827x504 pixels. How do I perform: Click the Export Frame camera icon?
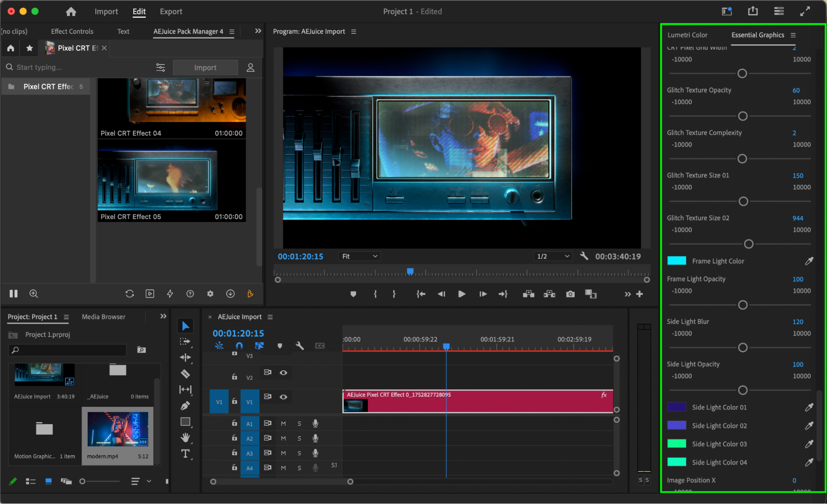570,294
